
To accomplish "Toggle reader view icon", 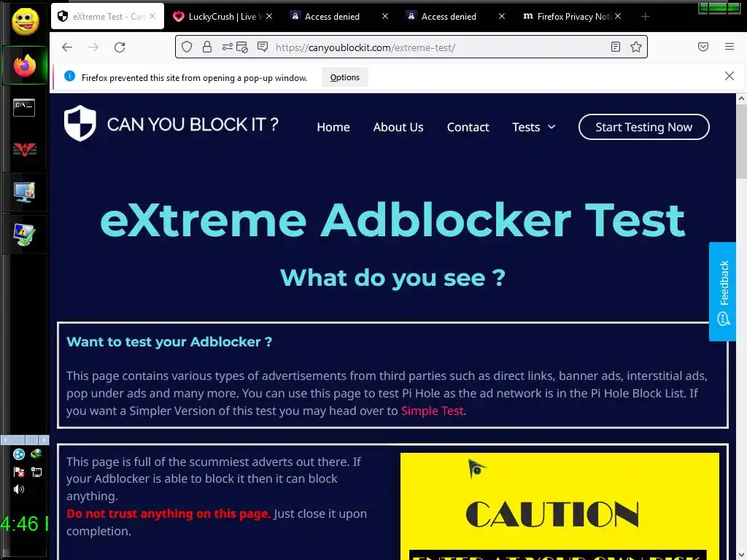I will [616, 47].
